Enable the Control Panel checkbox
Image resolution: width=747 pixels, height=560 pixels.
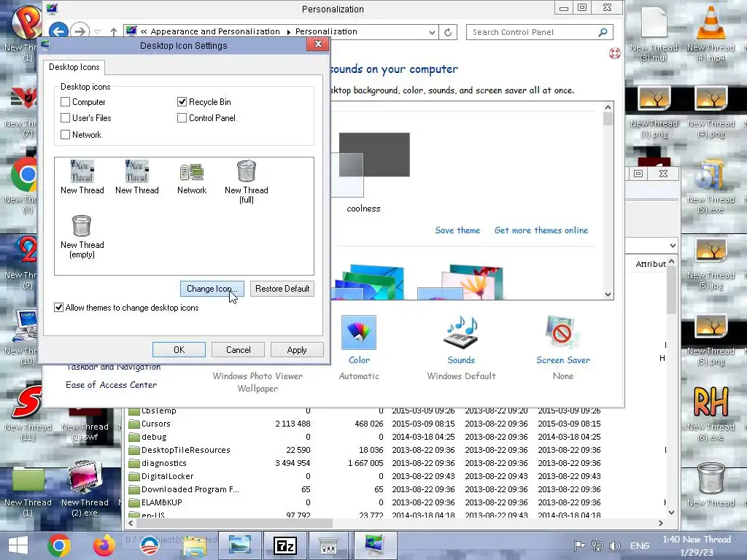[182, 117]
